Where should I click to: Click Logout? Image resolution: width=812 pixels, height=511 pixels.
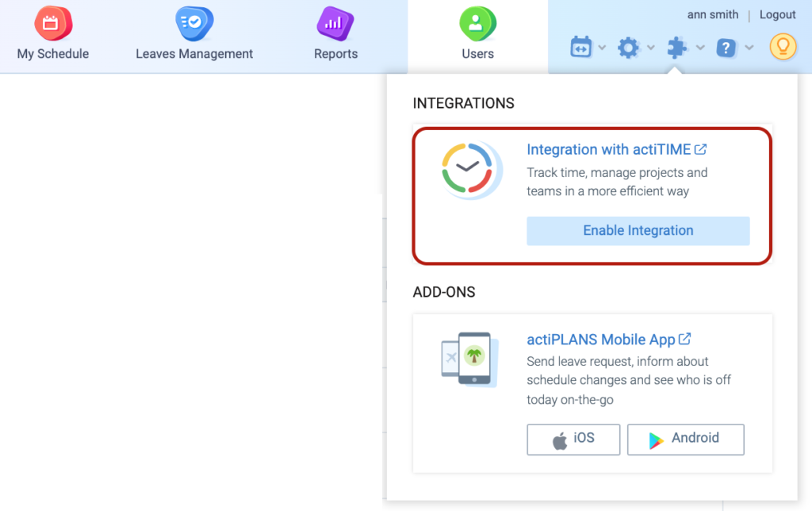pyautogui.click(x=777, y=13)
